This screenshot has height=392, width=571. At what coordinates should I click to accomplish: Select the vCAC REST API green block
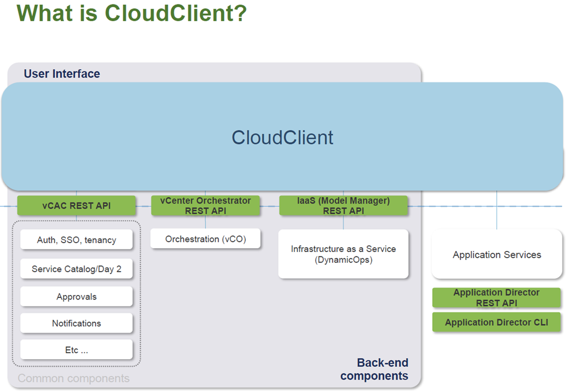click(76, 205)
